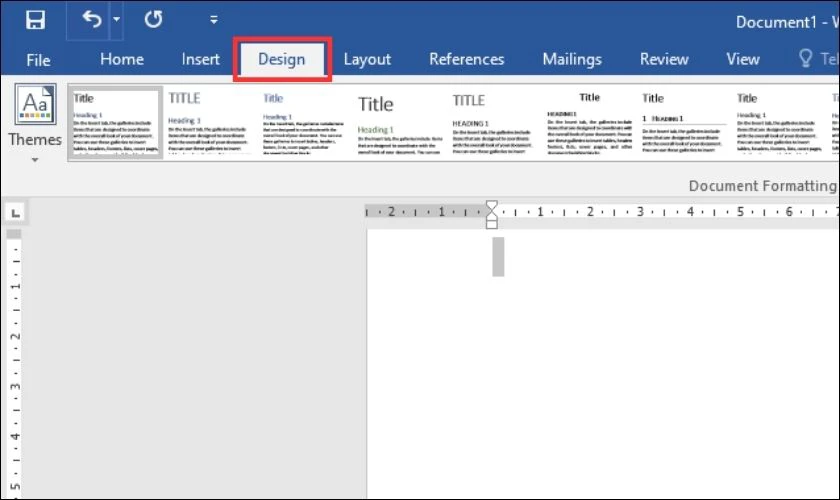Undo the last action
Image resolution: width=840 pixels, height=500 pixels.
coord(91,20)
